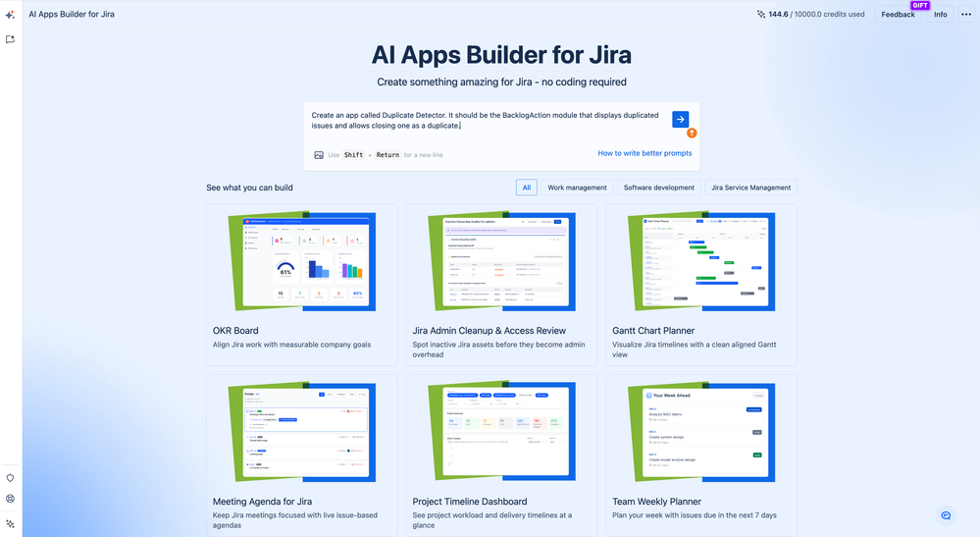
Task: Open How to write better prompts link
Action: (x=645, y=153)
